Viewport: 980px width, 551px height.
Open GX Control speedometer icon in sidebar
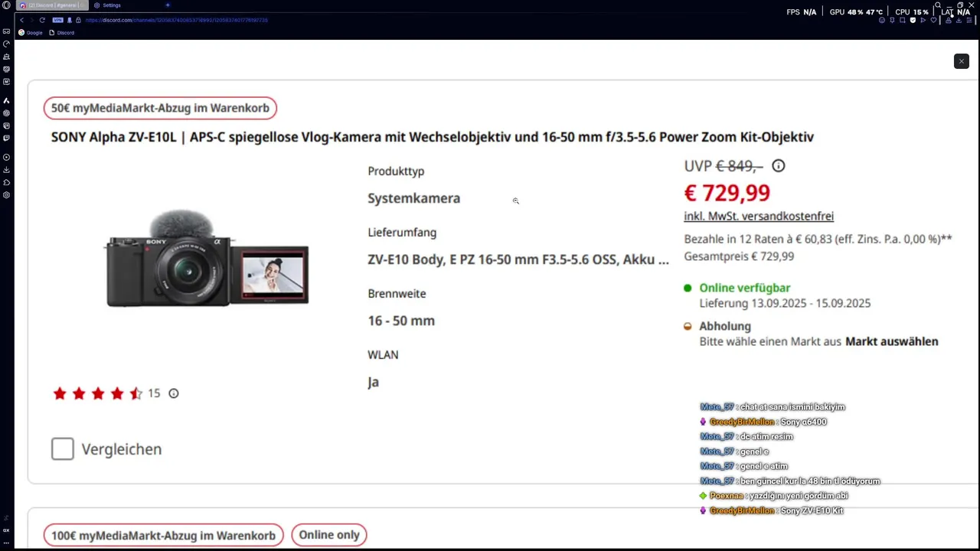pos(6,44)
